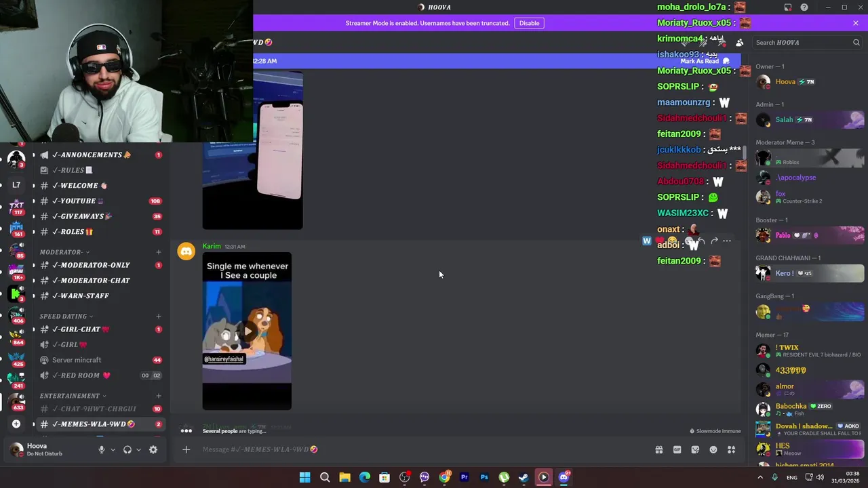Open User Settings gear icon
This screenshot has width=868, height=488.
tap(153, 449)
